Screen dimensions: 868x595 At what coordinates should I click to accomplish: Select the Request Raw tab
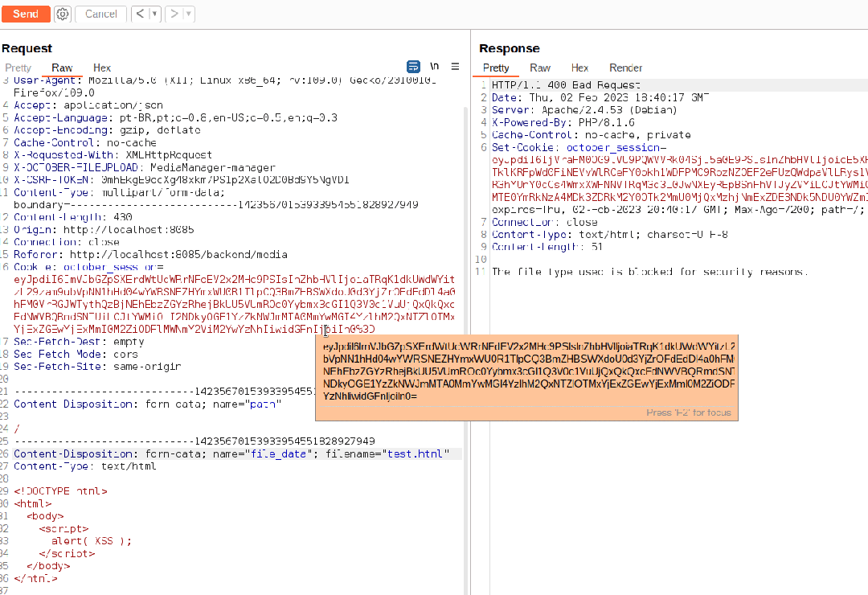pos(62,68)
